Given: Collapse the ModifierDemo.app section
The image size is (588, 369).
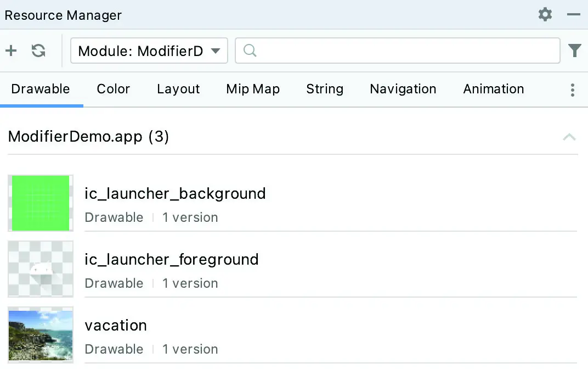Looking at the screenshot, I should tap(569, 137).
